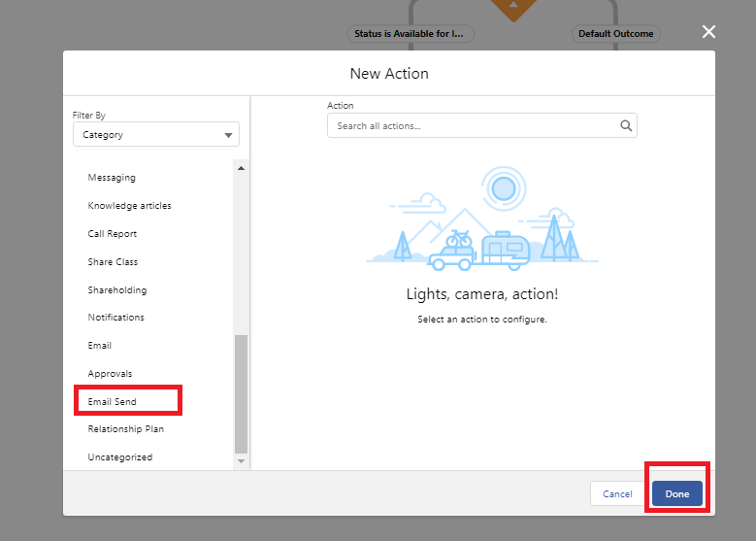Select the Email Send category
This screenshot has height=541, width=756.
(x=113, y=401)
